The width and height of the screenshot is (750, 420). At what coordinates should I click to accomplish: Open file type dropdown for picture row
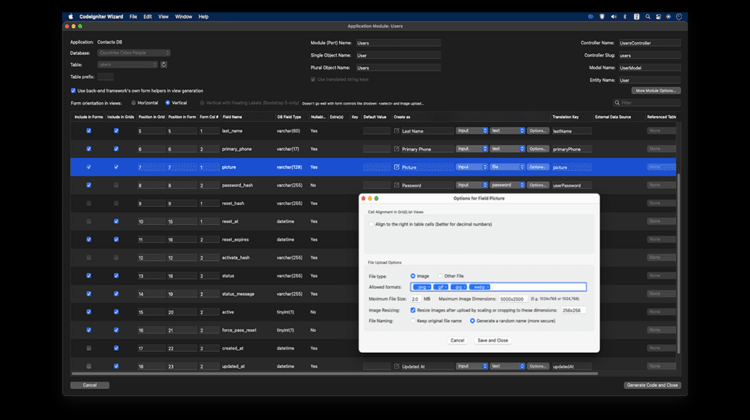pos(507,167)
